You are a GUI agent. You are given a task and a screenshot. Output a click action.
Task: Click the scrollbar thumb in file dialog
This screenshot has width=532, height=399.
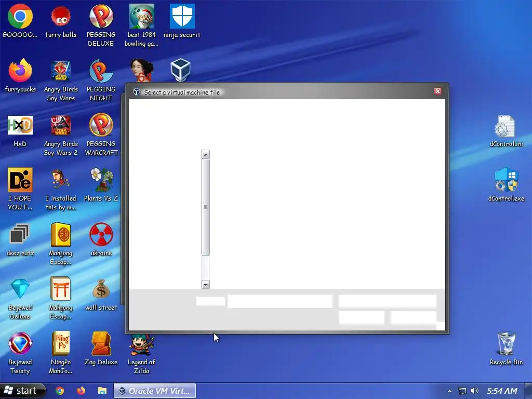[x=206, y=207]
